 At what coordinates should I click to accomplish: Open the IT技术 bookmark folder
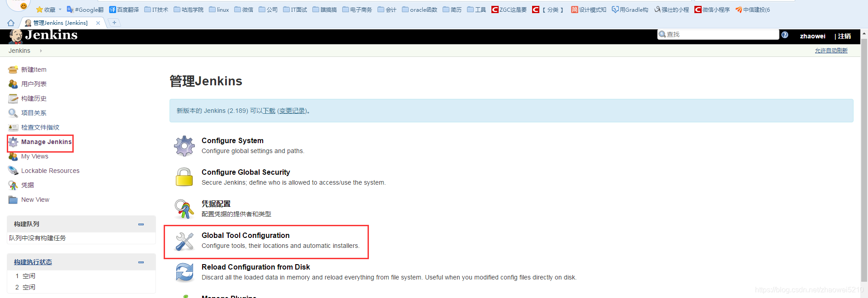pyautogui.click(x=156, y=9)
